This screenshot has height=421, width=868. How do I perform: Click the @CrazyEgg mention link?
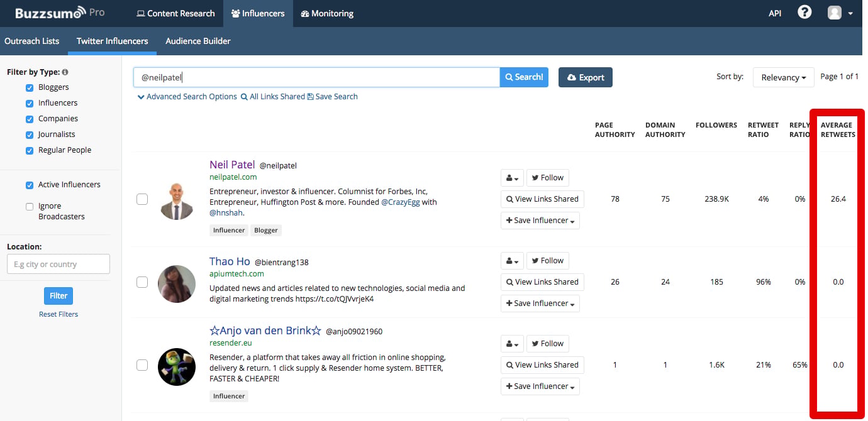[400, 202]
